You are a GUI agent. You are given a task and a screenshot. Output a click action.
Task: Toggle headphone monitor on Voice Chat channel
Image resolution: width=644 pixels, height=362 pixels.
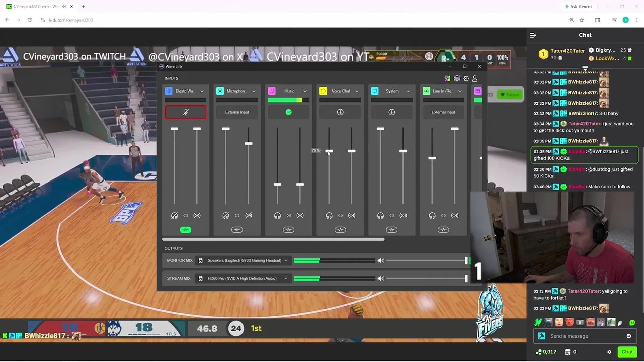(329, 216)
